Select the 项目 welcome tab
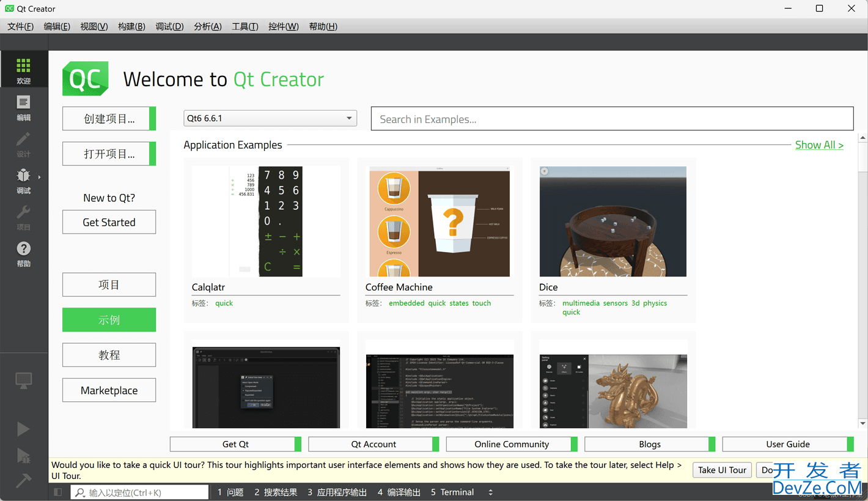Image resolution: width=868 pixels, height=501 pixels. click(109, 284)
